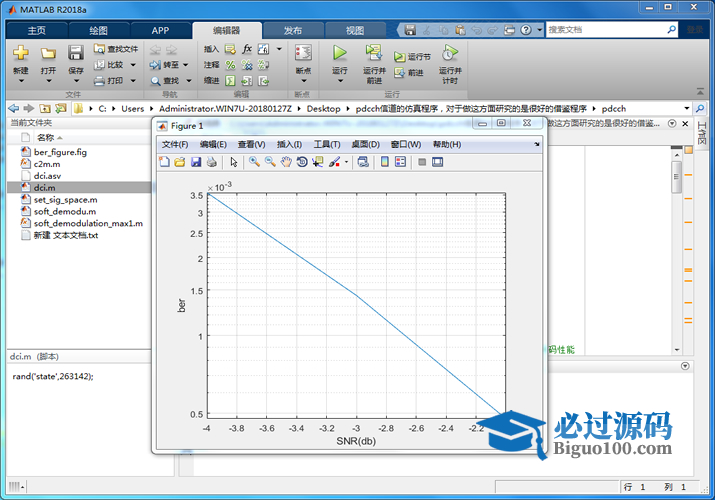Click the back navigation arrow in address bar

click(14, 108)
